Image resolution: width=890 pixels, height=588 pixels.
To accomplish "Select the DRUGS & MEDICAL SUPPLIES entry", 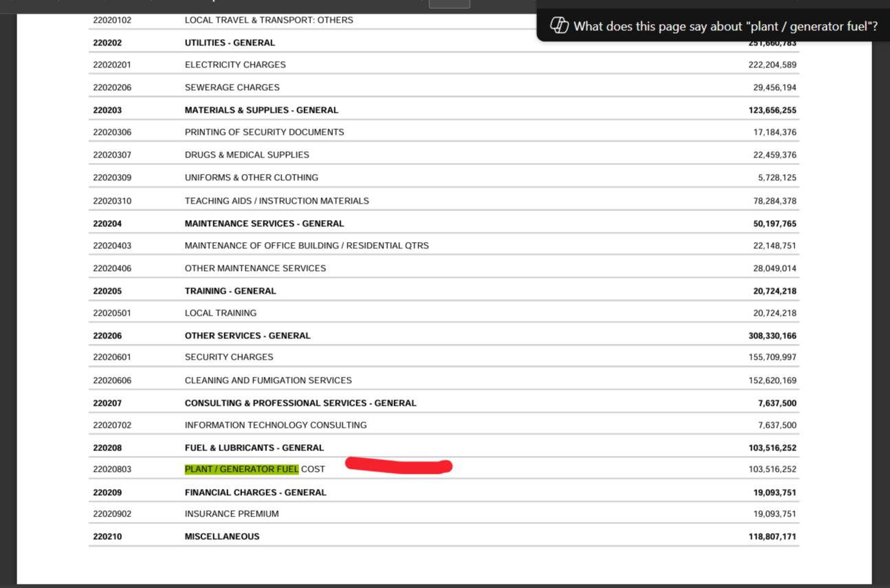I will coord(247,155).
